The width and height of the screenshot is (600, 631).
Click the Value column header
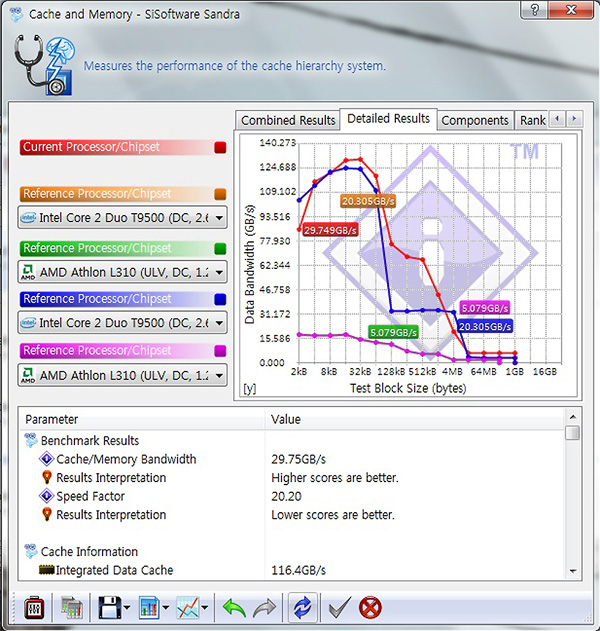(x=414, y=419)
